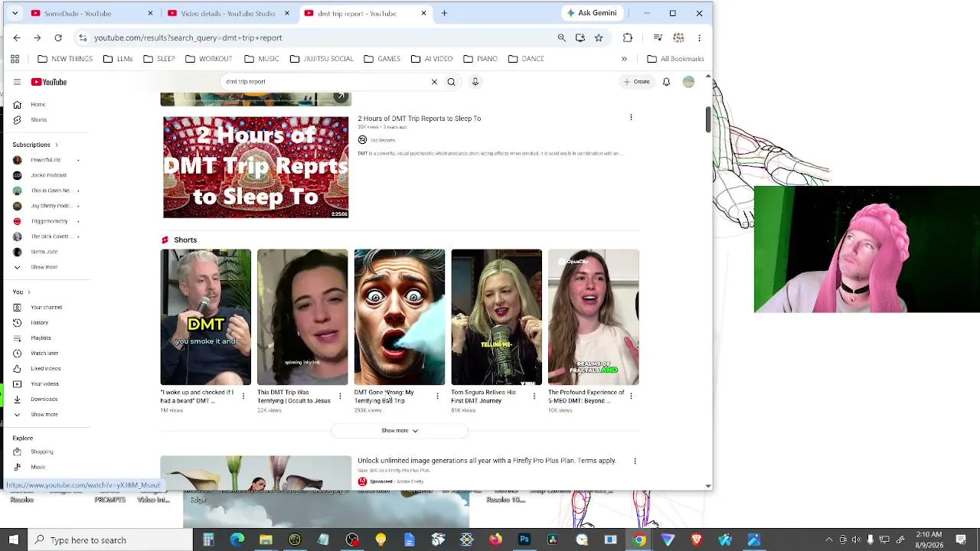The height and width of the screenshot is (551, 980).
Task: Expand Show more under You section
Action: (44, 414)
